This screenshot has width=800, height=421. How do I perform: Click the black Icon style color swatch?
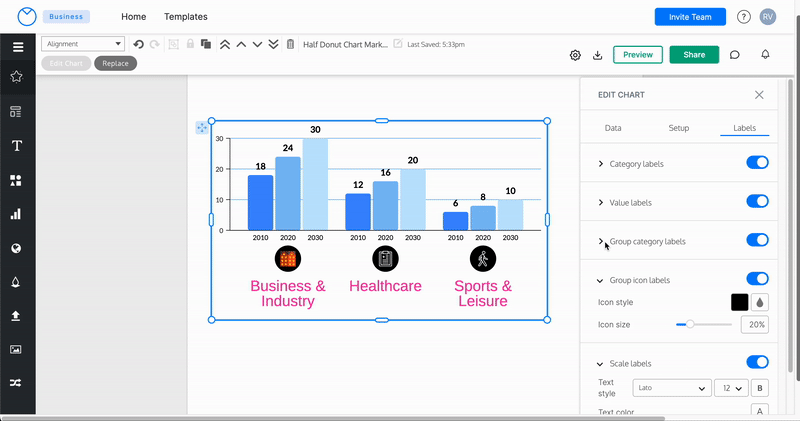[739, 302]
